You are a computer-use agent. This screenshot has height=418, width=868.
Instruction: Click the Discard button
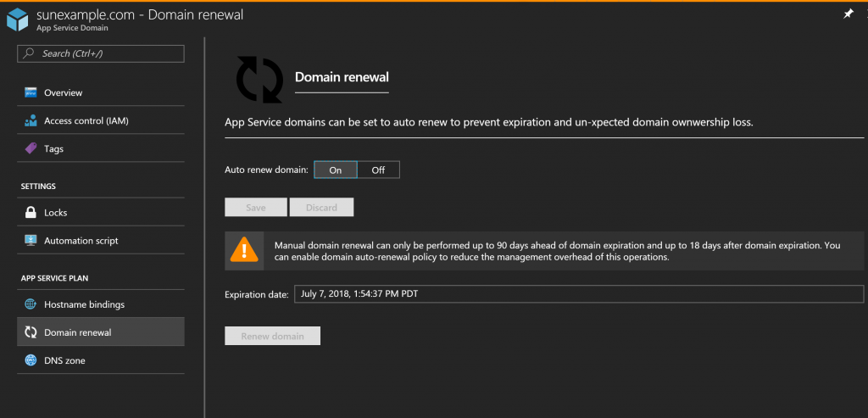click(321, 208)
